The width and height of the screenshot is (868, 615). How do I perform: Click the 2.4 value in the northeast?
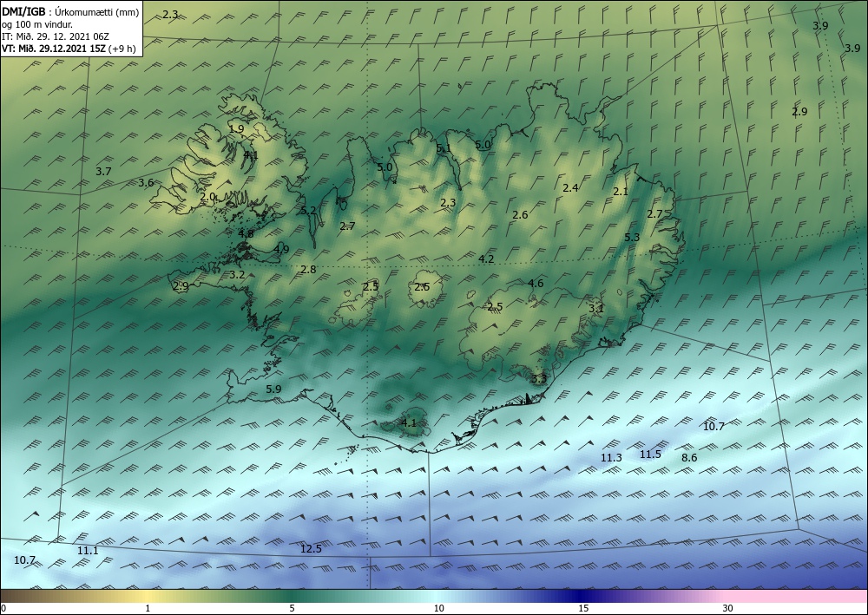pyautogui.click(x=570, y=187)
